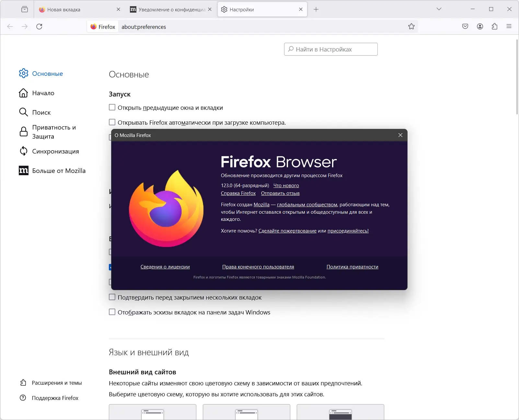Open the Firefox account icon
This screenshot has width=519, height=420.
[480, 27]
